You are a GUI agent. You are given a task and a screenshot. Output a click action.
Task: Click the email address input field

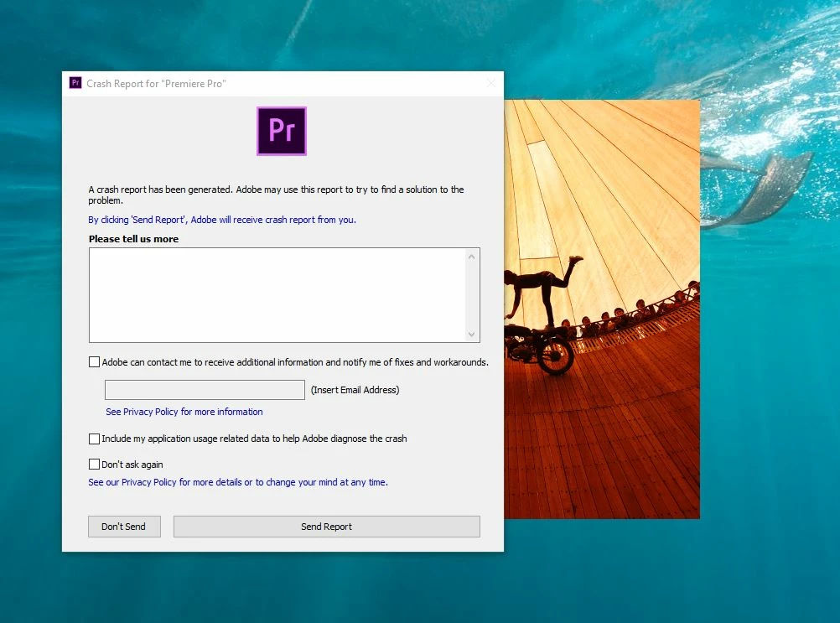205,390
